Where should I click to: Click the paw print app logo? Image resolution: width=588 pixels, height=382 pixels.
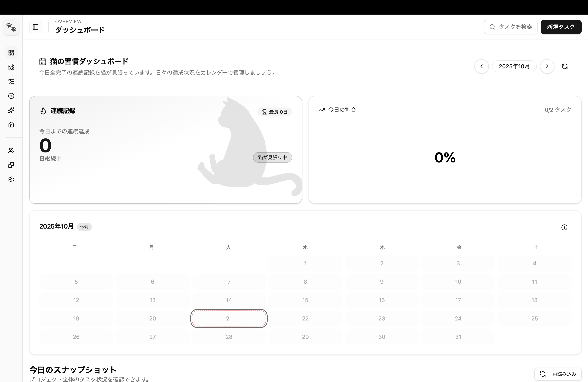pyautogui.click(x=11, y=27)
